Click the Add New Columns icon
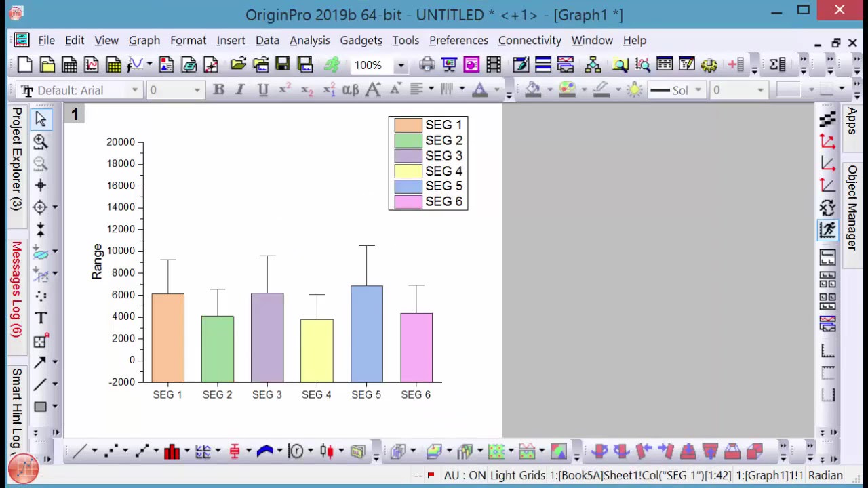Viewport: 868px width, 488px height. (x=736, y=65)
